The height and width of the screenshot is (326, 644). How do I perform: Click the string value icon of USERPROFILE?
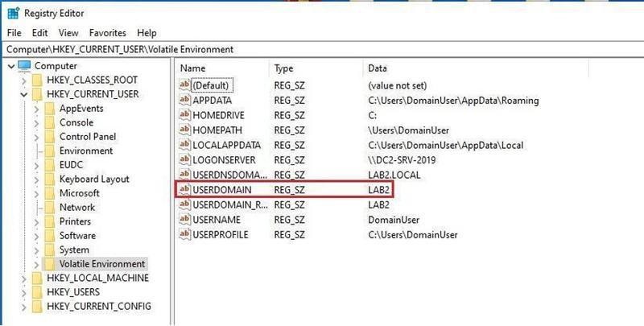(185, 234)
